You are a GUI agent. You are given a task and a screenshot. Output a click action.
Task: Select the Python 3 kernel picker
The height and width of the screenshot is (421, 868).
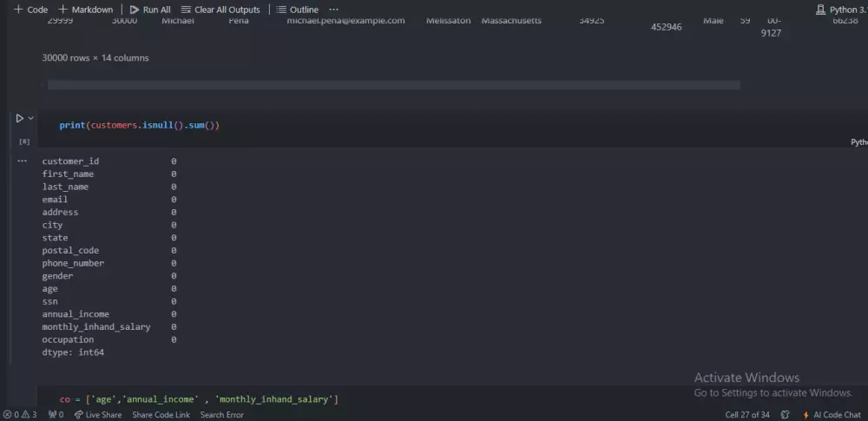coord(841,10)
